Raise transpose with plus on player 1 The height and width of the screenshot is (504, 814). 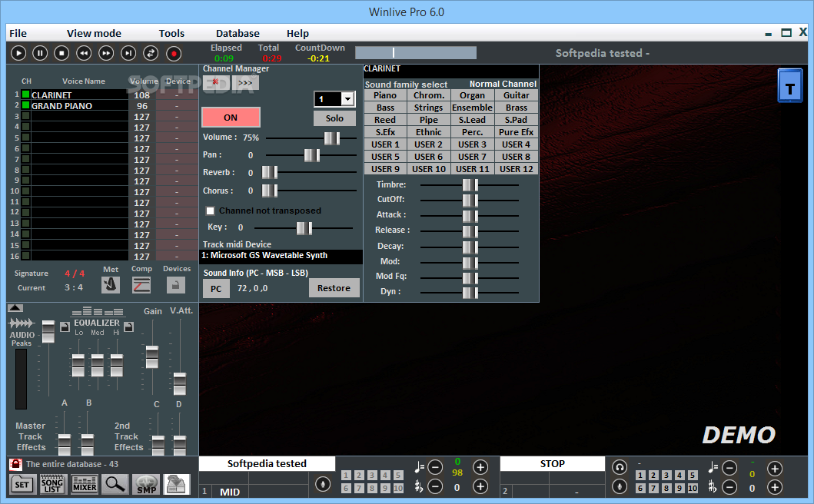click(x=480, y=486)
